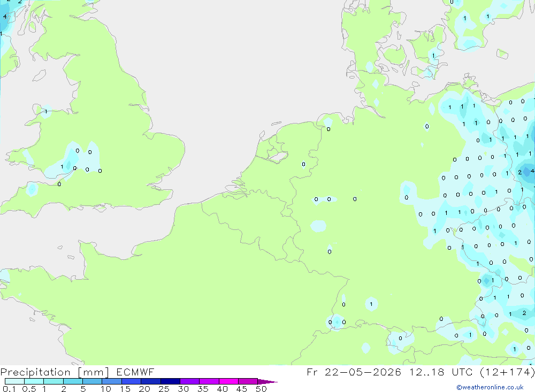The width and height of the screenshot is (535, 392).
Task: Click the 0.5–1 mm legend color swatch
Action: [34, 381]
